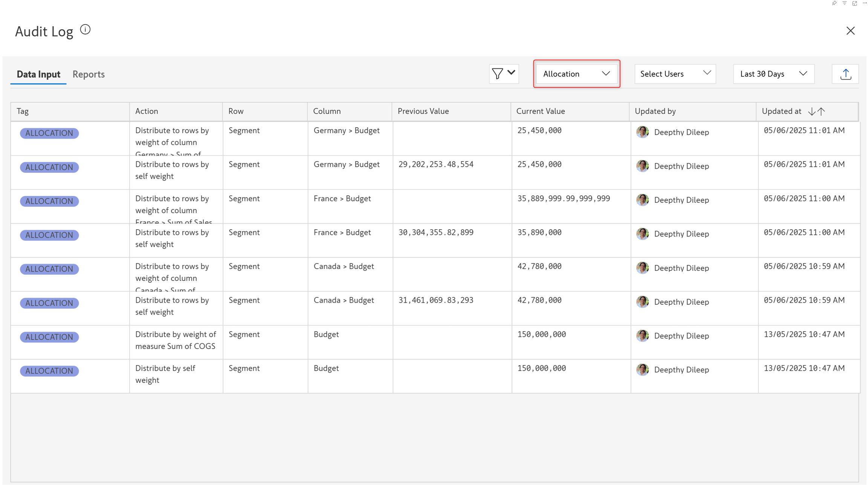Screen dimensions: 868x486
Task: Click the Previous Value 30,304,355.82,899 cell
Action: click(436, 233)
